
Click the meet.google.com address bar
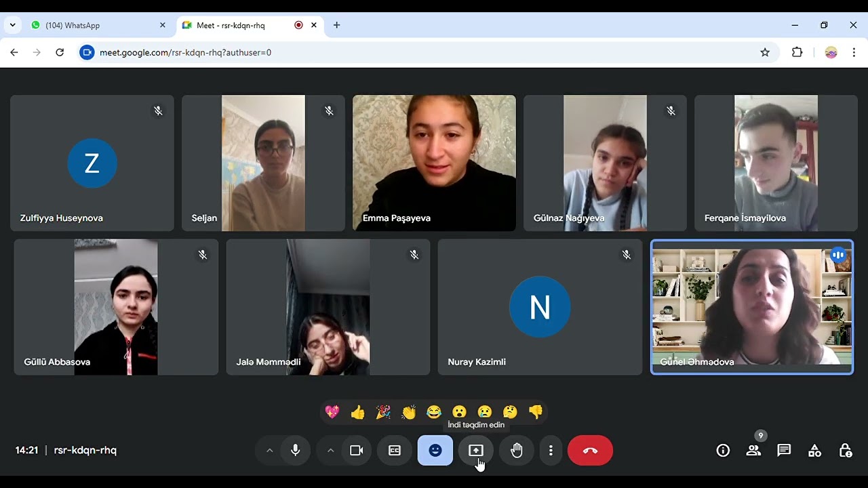[427, 52]
